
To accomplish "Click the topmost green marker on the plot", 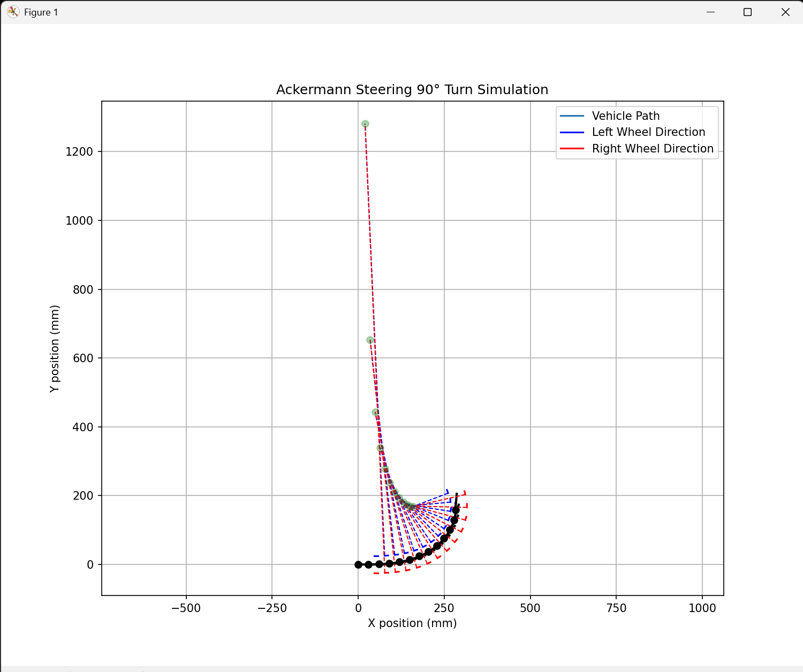I will pos(365,124).
